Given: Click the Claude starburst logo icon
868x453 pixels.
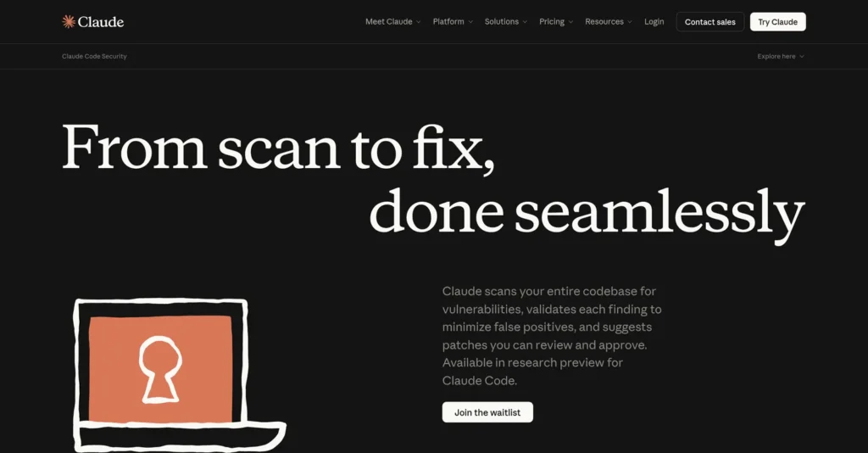Looking at the screenshot, I should (69, 21).
